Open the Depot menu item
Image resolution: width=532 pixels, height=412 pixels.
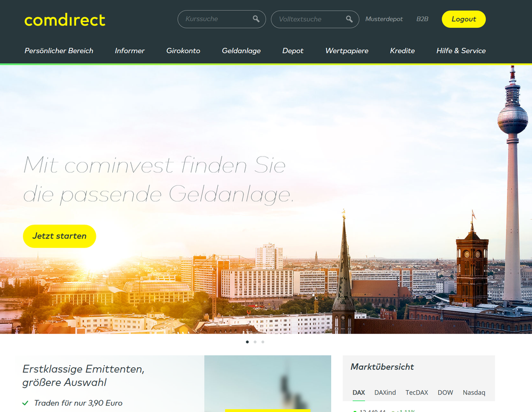[x=293, y=51]
